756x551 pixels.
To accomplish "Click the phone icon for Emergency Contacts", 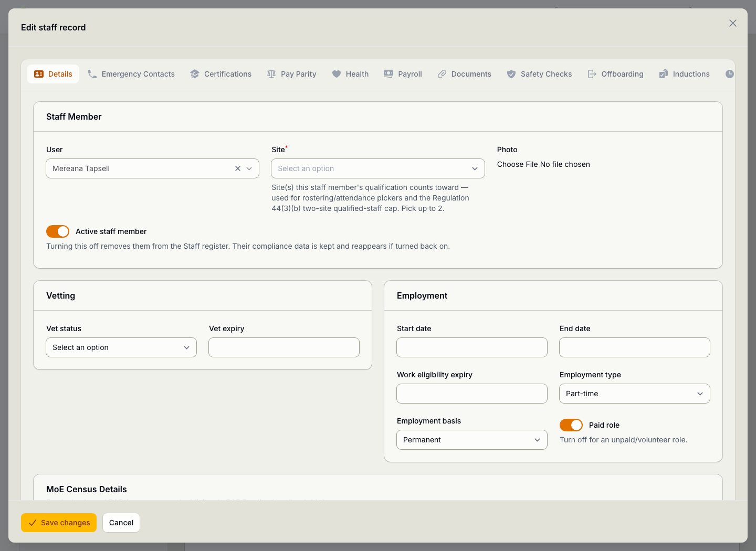I will pos(92,74).
